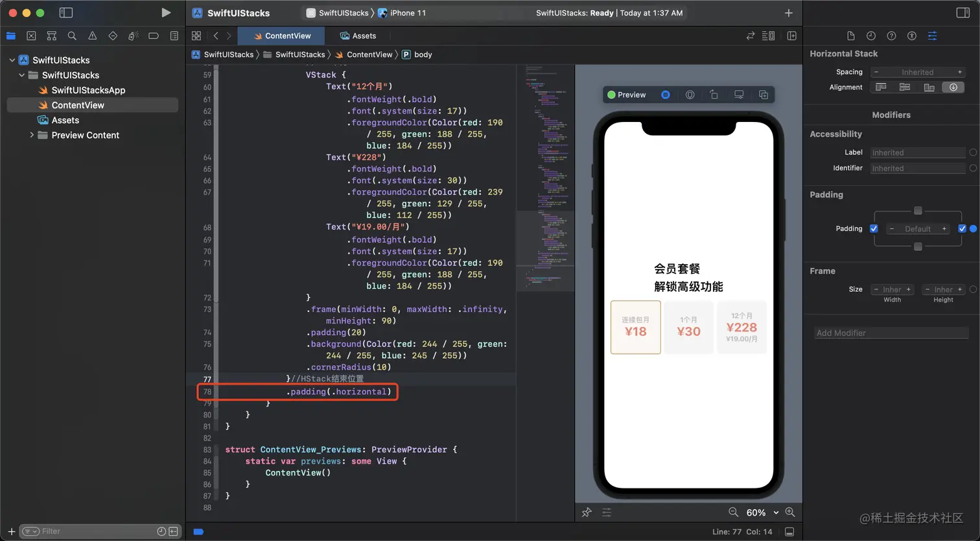Increase the Spacing value
Viewport: 980px width, 541px height.
coord(960,72)
